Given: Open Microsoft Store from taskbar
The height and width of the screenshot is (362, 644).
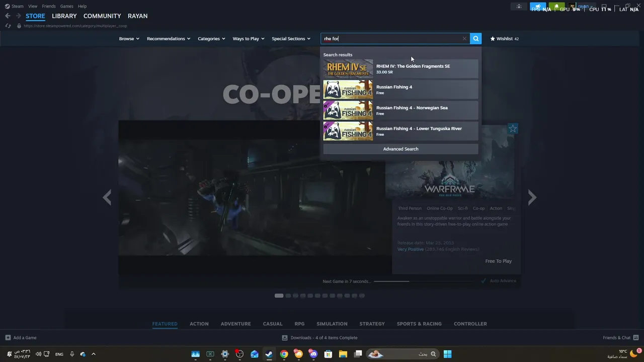Looking at the screenshot, I should click(328, 354).
